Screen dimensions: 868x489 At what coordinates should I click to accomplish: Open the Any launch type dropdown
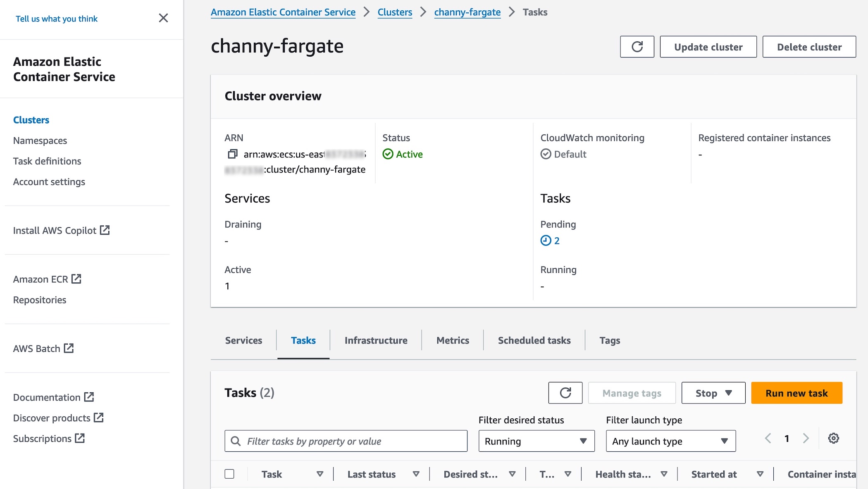(670, 441)
